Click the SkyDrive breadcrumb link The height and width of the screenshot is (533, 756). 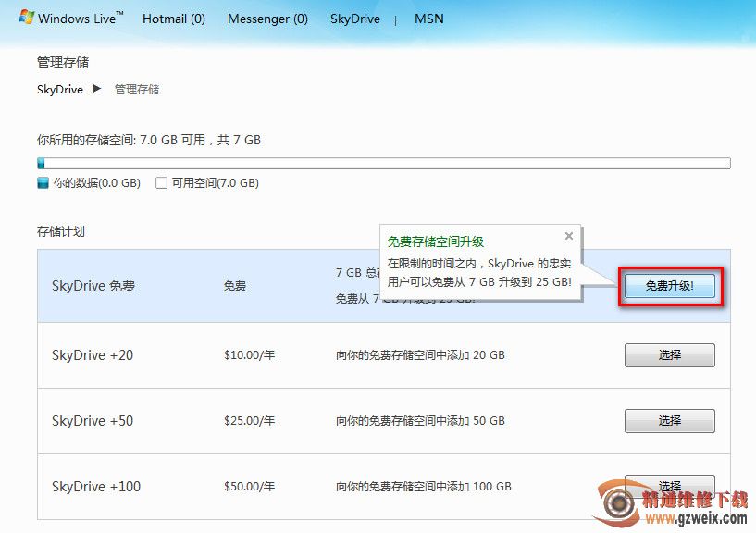(60, 90)
